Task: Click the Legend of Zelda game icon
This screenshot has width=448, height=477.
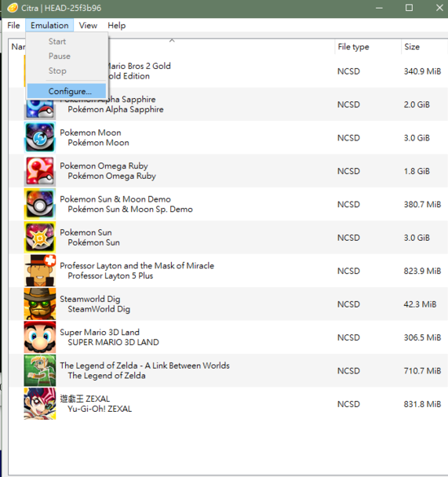Action: pos(40,370)
